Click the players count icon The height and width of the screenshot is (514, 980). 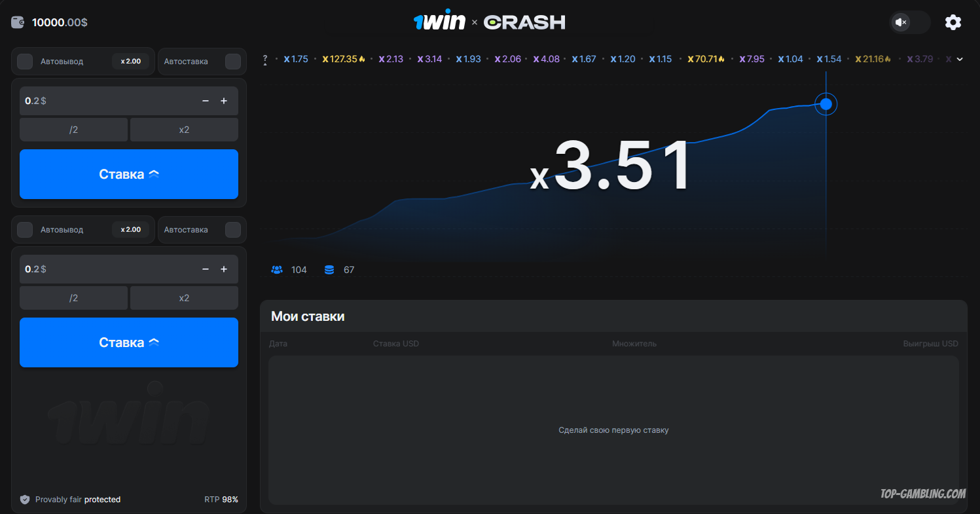pos(277,270)
